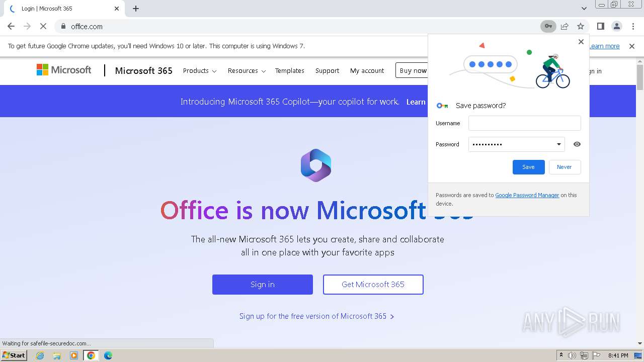
Task: Open the Chrome profile avatar
Action: click(617, 26)
